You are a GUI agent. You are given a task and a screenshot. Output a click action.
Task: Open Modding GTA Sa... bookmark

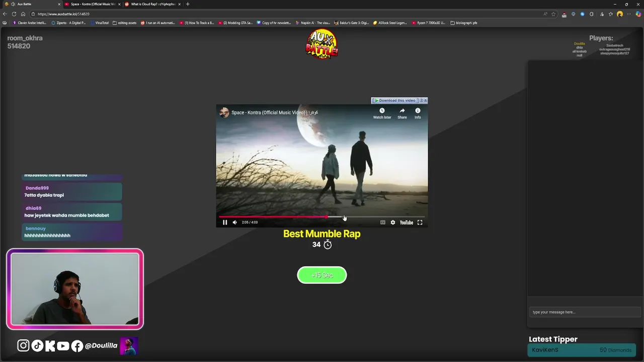click(235, 23)
